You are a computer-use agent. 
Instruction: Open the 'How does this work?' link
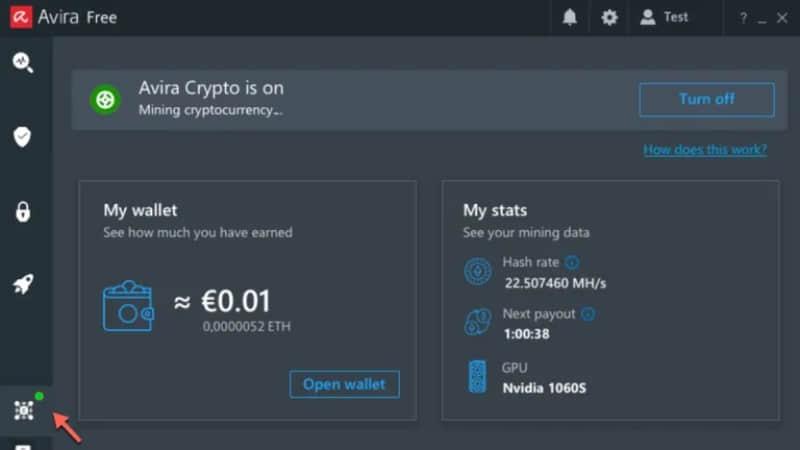click(705, 150)
